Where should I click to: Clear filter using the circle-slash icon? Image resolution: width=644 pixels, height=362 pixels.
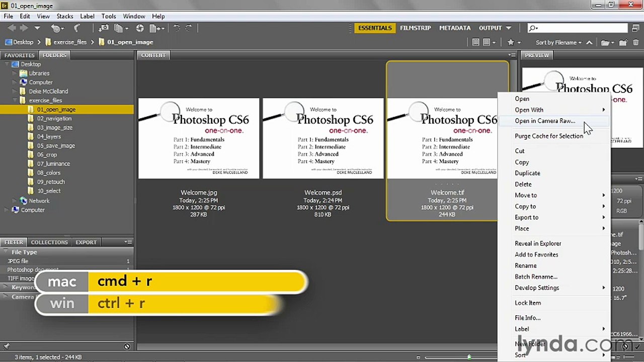(x=127, y=346)
